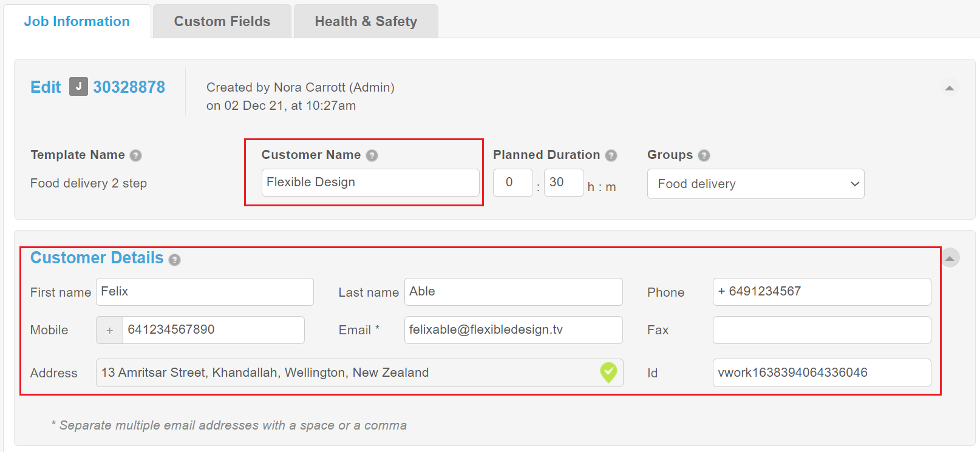Viewport: 980px width, 452px height.
Task: Click the Address field with Amritsar Street
Action: (346, 373)
